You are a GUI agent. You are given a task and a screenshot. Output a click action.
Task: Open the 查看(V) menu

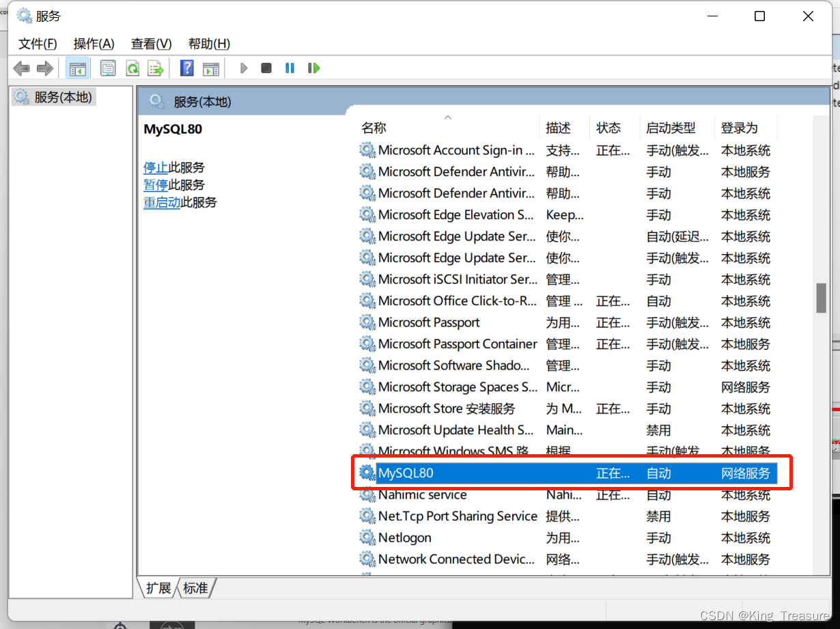point(152,44)
